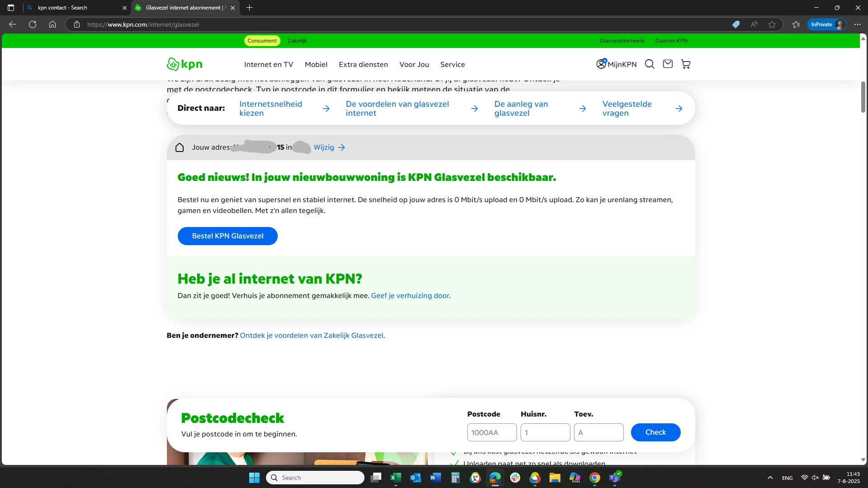
Task: Open the envelope contact icon in header
Action: click(x=668, y=64)
